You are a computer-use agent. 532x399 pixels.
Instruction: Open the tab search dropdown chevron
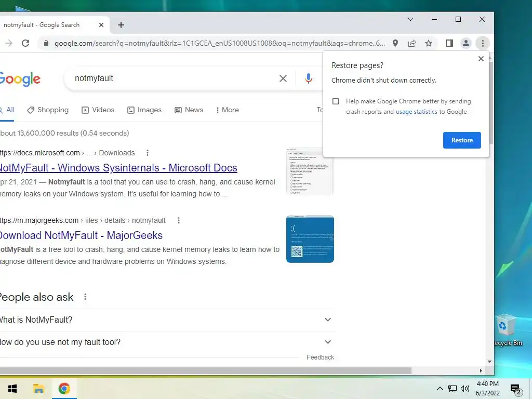pyautogui.click(x=410, y=19)
